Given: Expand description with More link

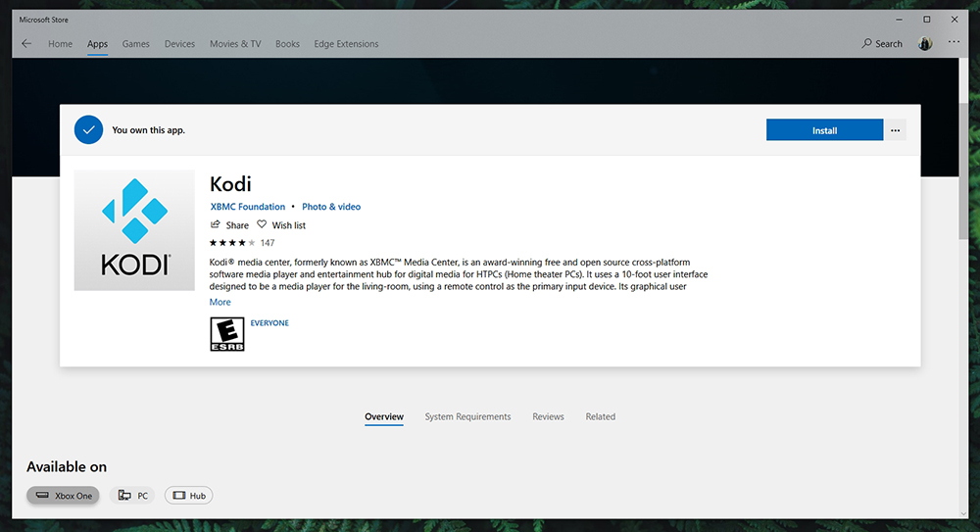Looking at the screenshot, I should coord(220,302).
